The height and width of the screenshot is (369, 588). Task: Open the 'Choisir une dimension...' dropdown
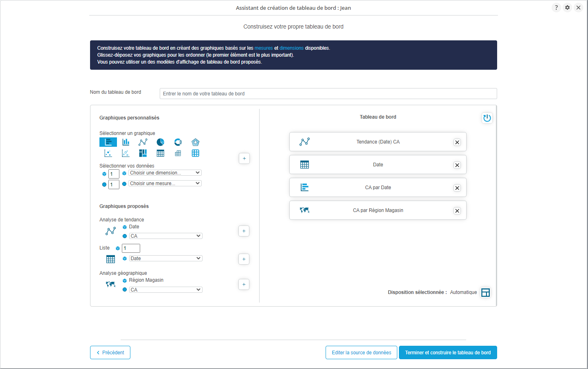coord(165,173)
